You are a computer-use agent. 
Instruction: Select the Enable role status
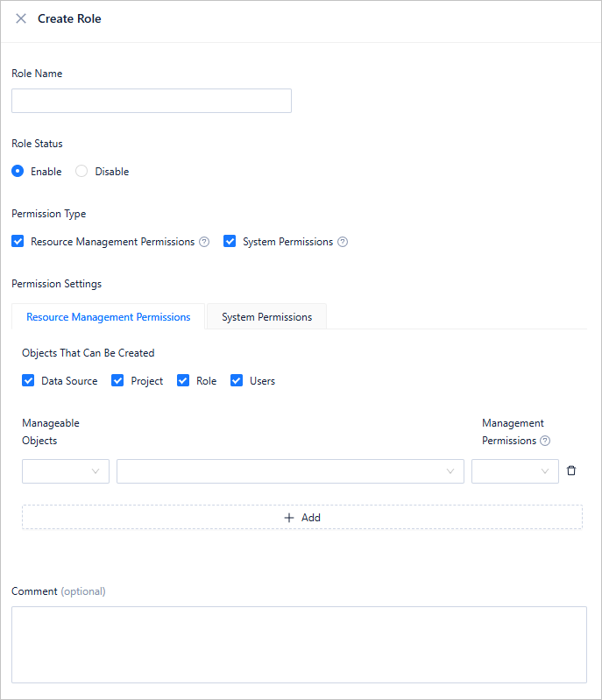[x=18, y=172]
